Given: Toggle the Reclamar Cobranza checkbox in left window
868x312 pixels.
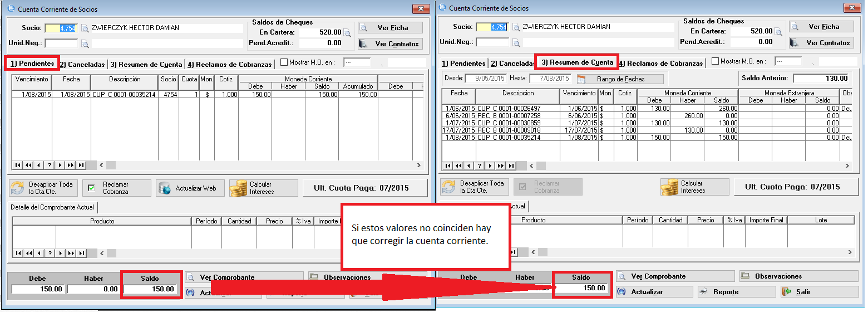Looking at the screenshot, I should [91, 188].
